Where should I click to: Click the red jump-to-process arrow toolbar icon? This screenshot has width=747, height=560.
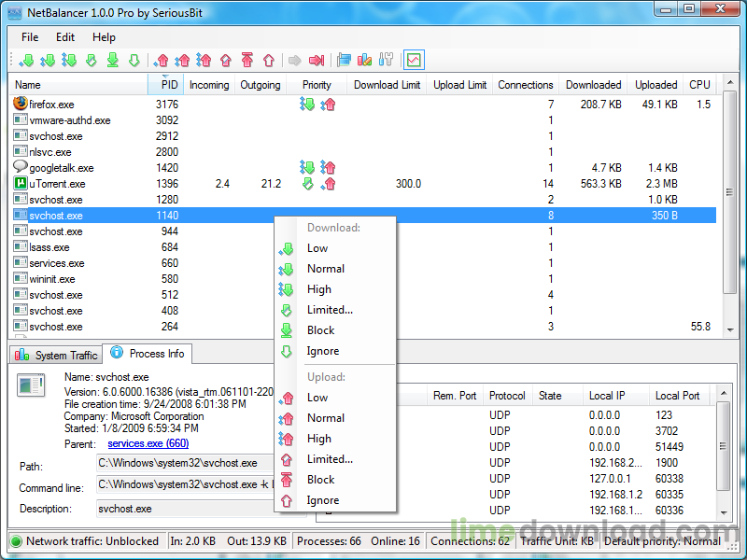click(x=317, y=59)
